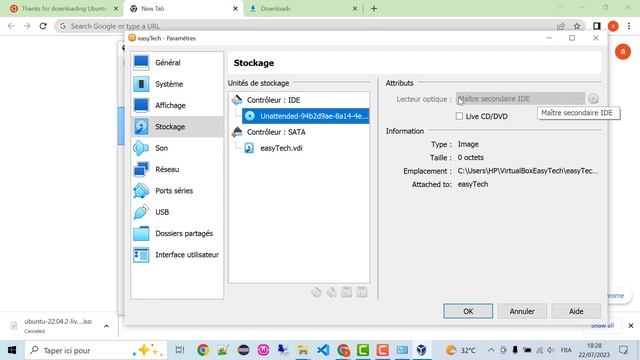Open the Son settings section
Image resolution: width=640 pixels, height=360 pixels.
[177, 148]
